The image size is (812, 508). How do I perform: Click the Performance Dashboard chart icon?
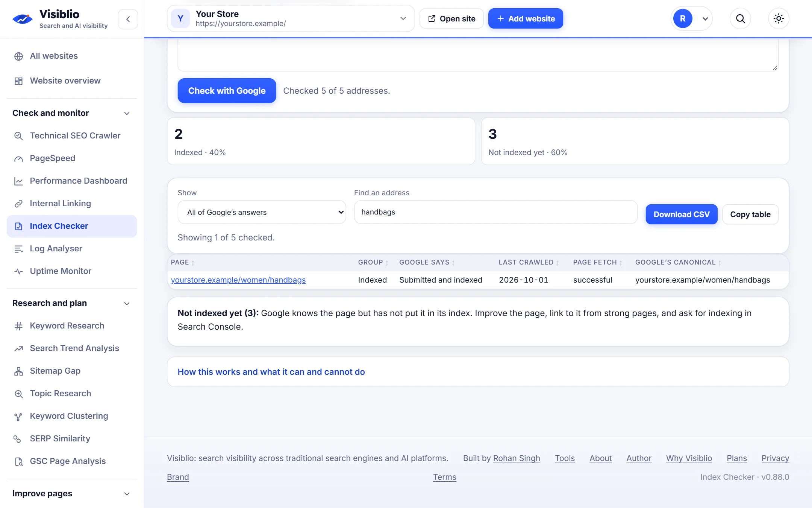tap(18, 181)
